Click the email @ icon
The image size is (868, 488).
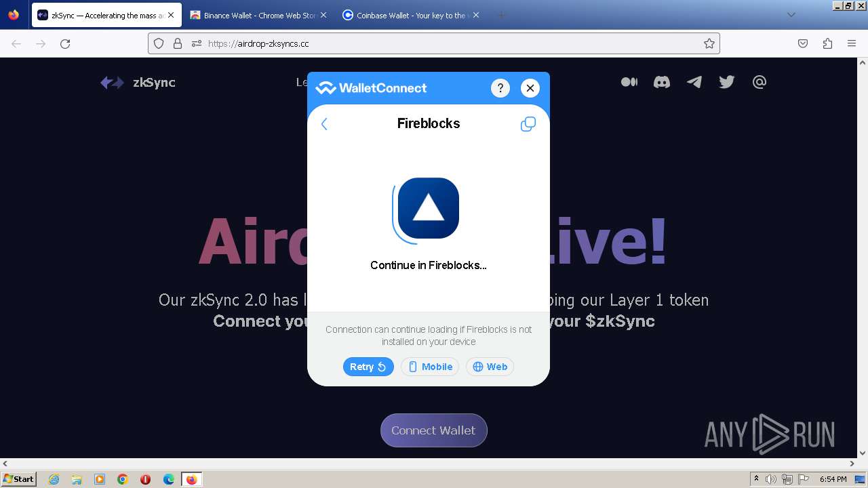coord(759,82)
